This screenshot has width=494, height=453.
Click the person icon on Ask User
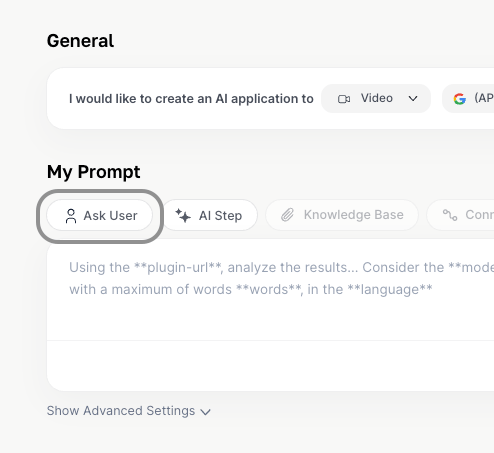click(x=71, y=216)
